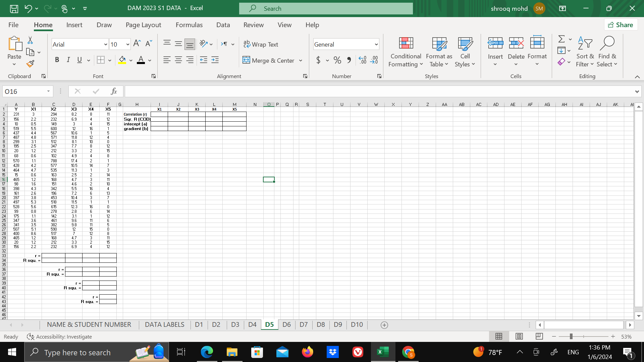Click the Share button
The width and height of the screenshot is (644, 362).
(x=621, y=24)
